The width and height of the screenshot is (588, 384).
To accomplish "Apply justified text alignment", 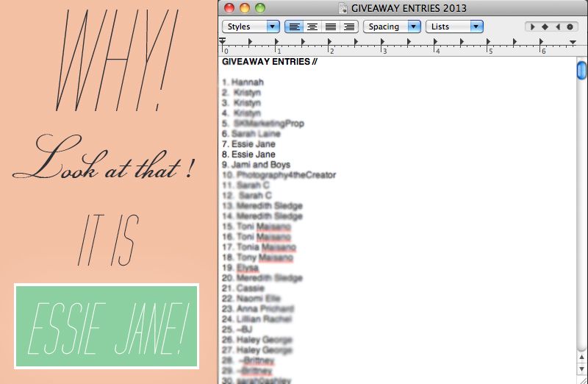I will (x=331, y=26).
